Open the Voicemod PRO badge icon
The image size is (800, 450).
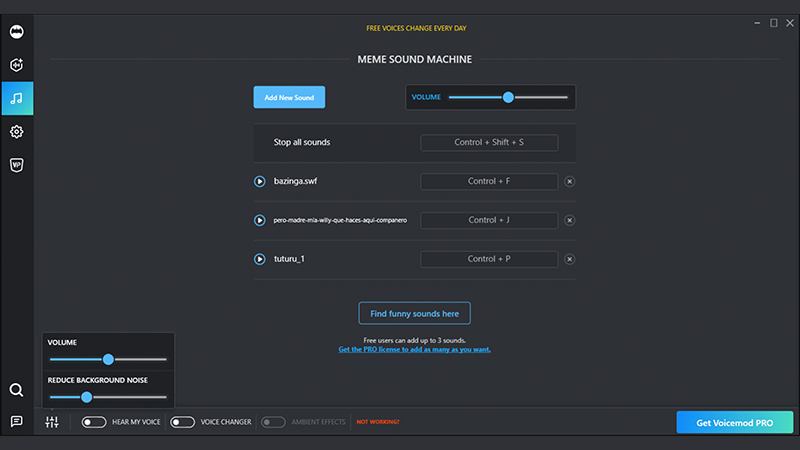(16, 165)
